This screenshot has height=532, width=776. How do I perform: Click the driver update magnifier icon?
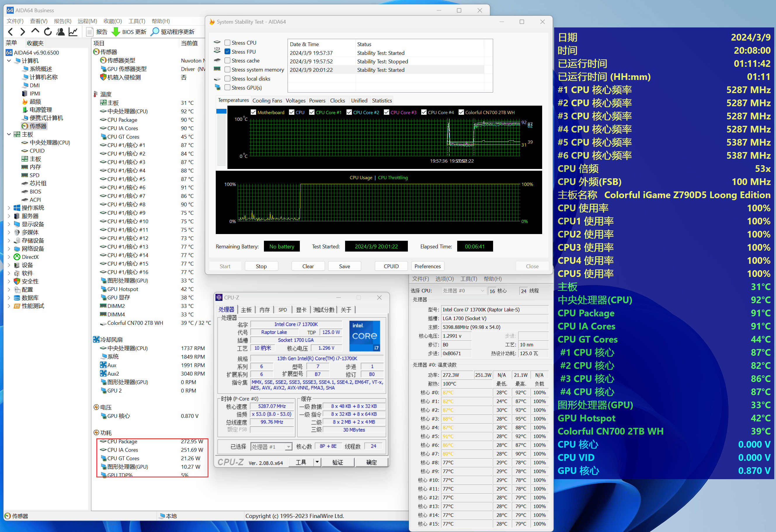[155, 32]
